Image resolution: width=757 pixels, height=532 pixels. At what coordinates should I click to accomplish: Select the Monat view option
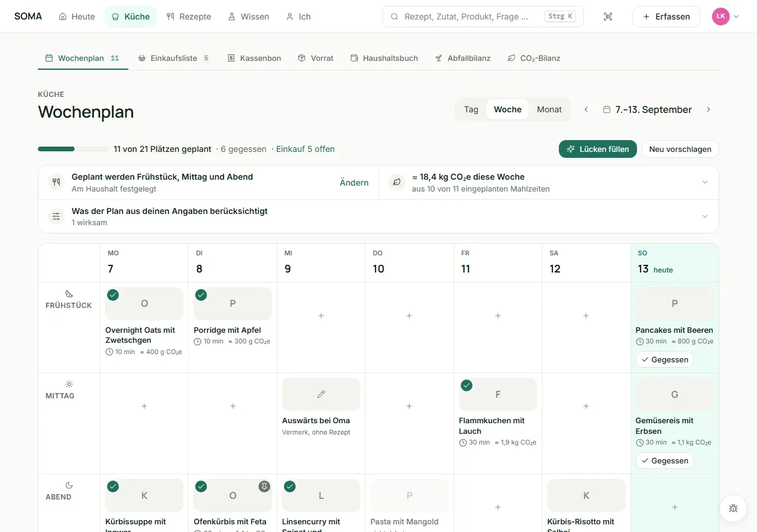pos(549,109)
